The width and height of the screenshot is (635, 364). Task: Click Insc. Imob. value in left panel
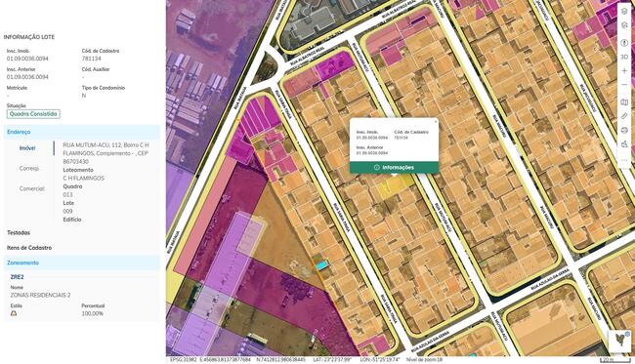27,59
